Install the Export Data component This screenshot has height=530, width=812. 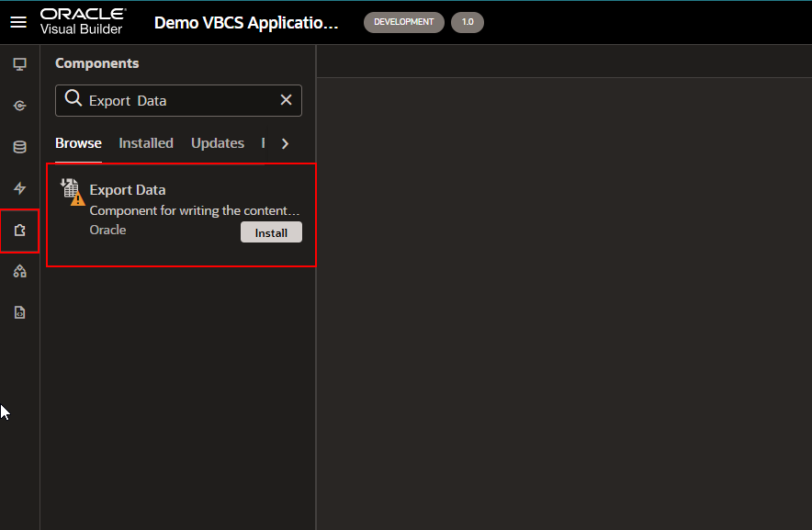[271, 232]
